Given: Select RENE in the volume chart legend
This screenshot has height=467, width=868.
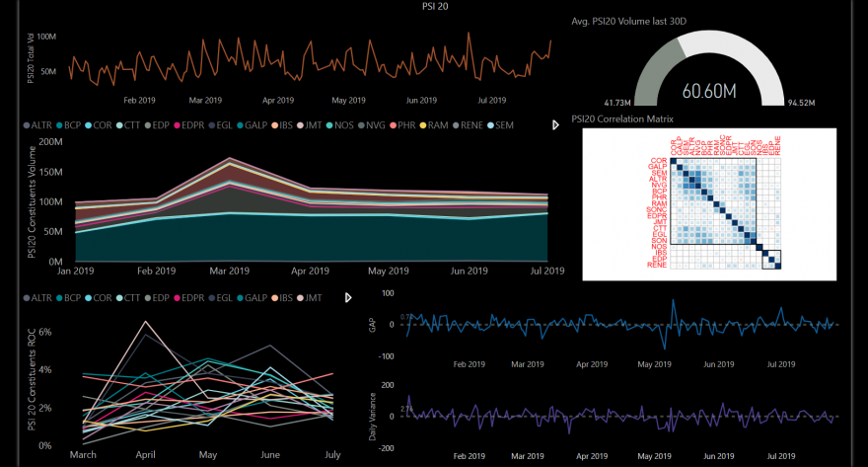Looking at the screenshot, I should click(468, 125).
